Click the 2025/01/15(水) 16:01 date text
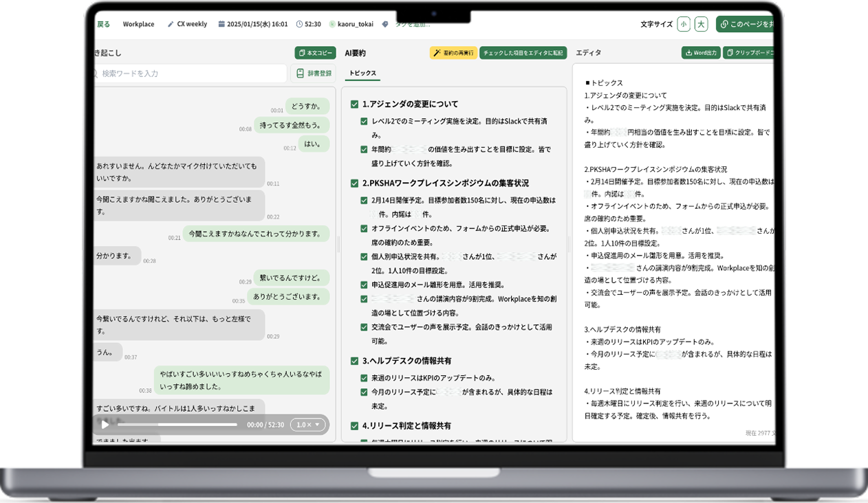This screenshot has height=503, width=868. [x=257, y=24]
